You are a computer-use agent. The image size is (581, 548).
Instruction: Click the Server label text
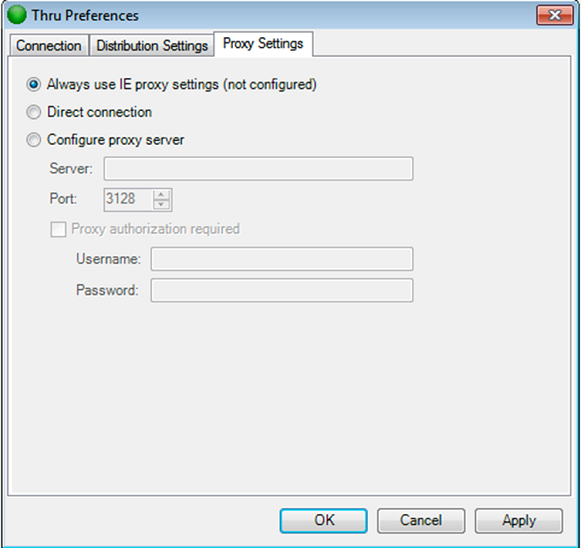(x=71, y=169)
